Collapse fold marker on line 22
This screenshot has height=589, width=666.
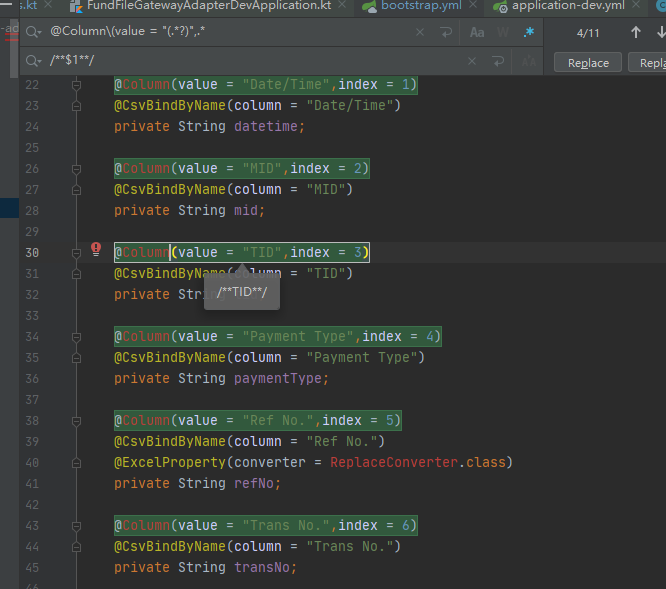[x=76, y=85]
